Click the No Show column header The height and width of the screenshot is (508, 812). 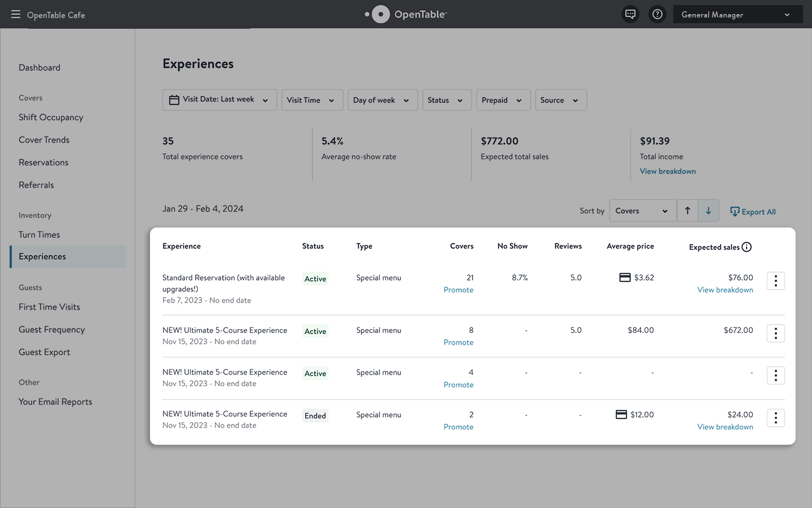pyautogui.click(x=513, y=246)
